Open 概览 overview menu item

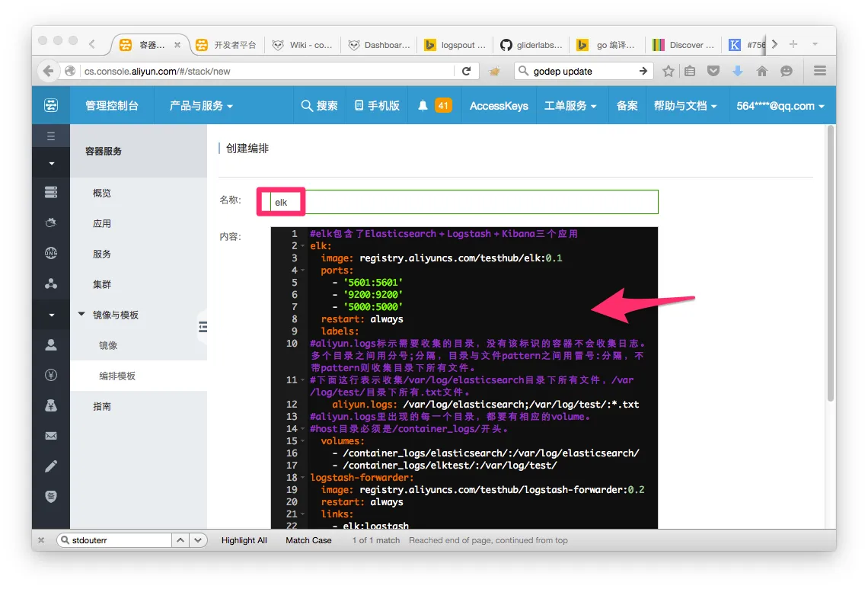[x=102, y=193]
